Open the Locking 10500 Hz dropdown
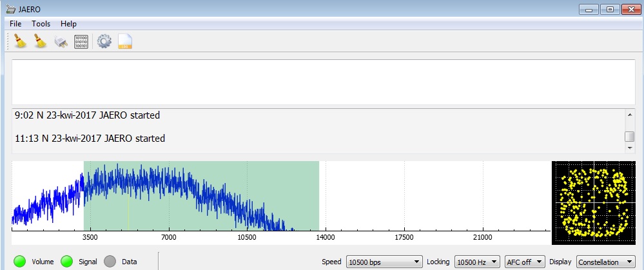The width and height of the screenshot is (644, 270). coord(477,262)
